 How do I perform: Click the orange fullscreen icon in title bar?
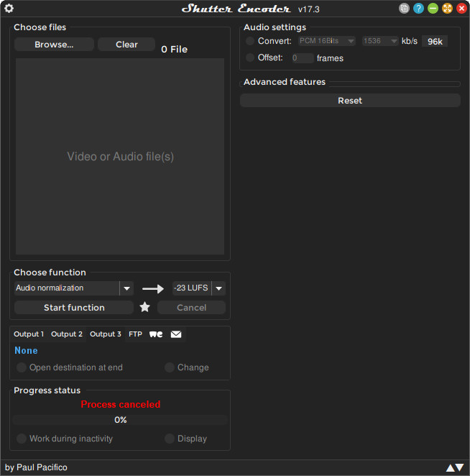point(447,9)
